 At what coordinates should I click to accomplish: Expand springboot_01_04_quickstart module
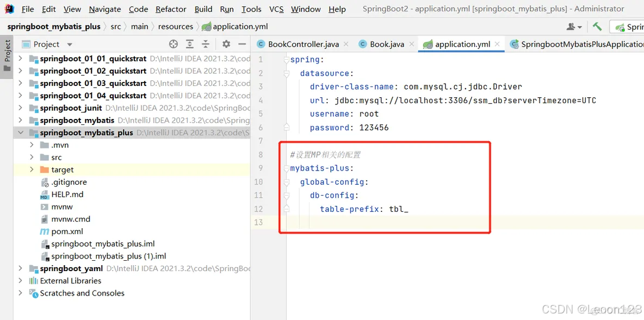(21, 96)
